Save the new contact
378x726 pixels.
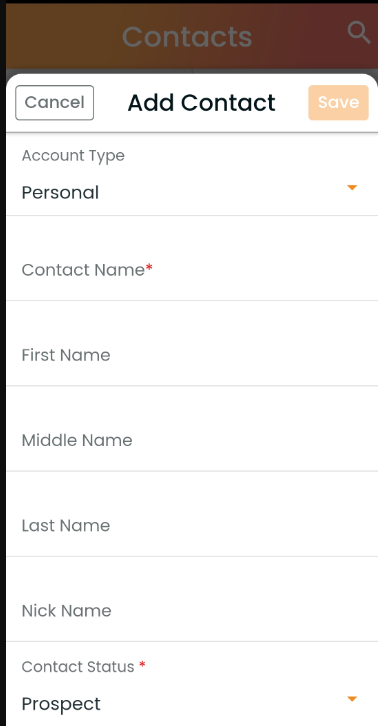tap(339, 102)
